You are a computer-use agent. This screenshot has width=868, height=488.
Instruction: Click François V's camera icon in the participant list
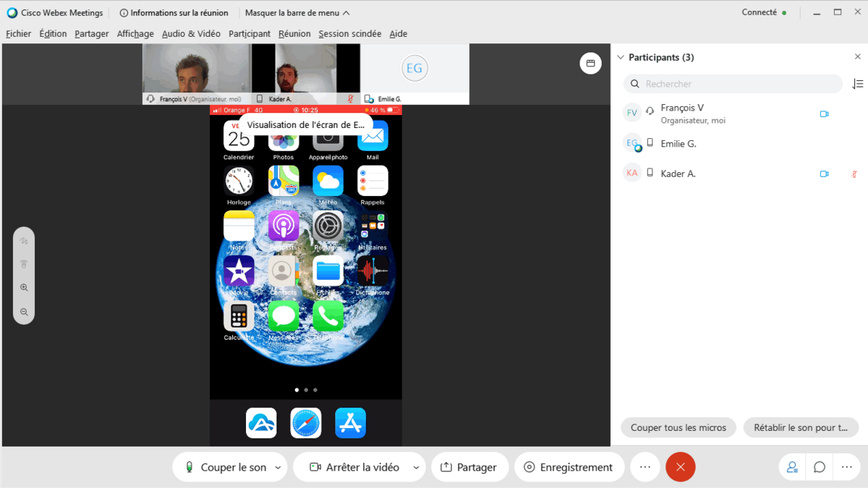click(x=824, y=114)
